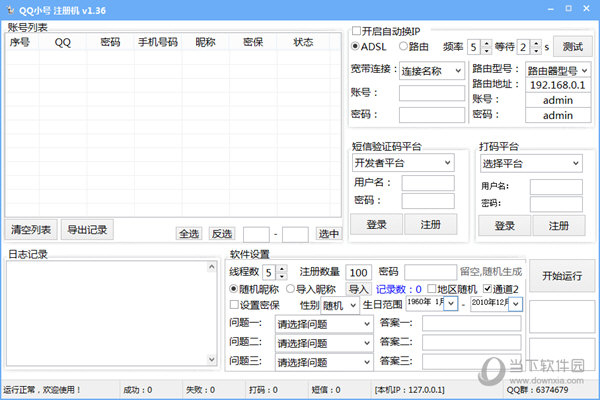
Task: Click the 导入 button
Action: coord(358,289)
